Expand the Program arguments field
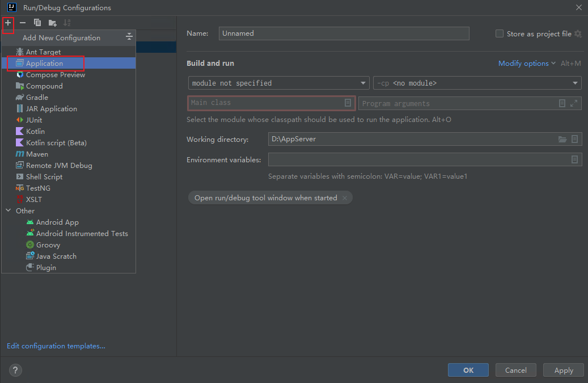This screenshot has height=383, width=588. (x=574, y=103)
